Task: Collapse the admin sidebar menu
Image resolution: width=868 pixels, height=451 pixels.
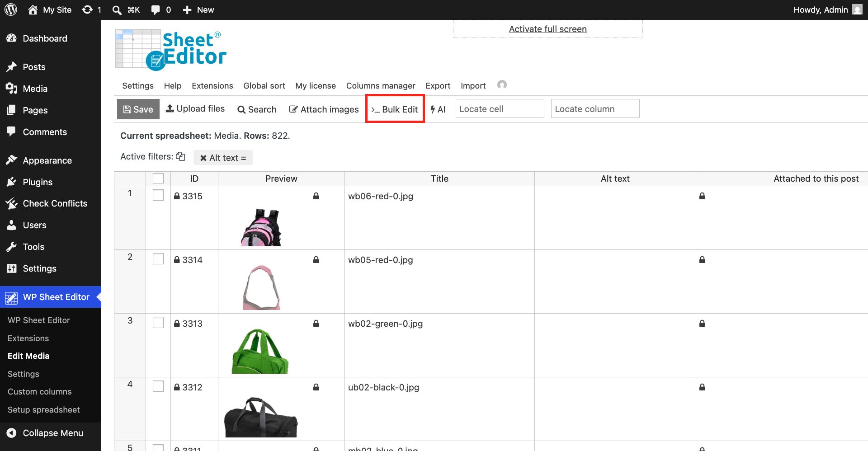Action: [x=45, y=433]
